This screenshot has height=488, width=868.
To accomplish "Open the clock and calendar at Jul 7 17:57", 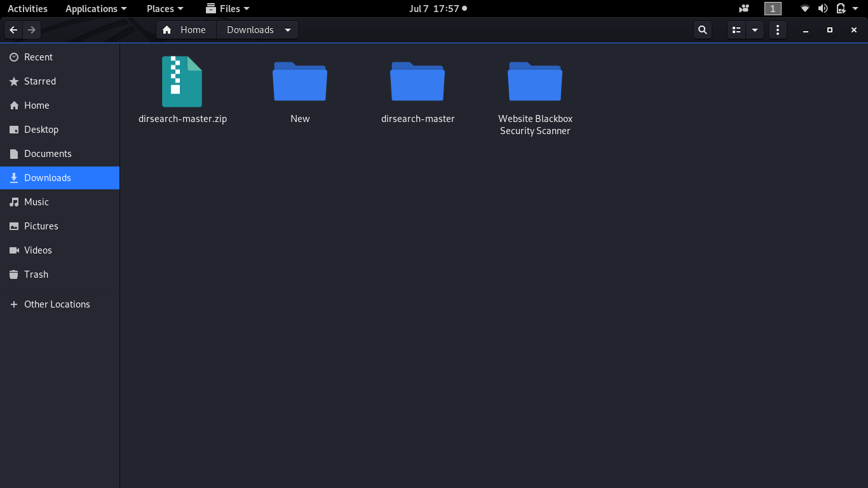I will point(438,8).
